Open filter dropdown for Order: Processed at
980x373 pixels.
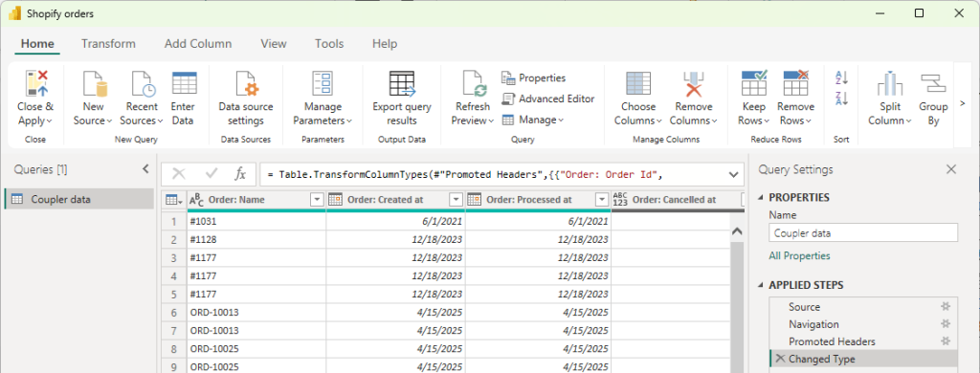(x=603, y=200)
